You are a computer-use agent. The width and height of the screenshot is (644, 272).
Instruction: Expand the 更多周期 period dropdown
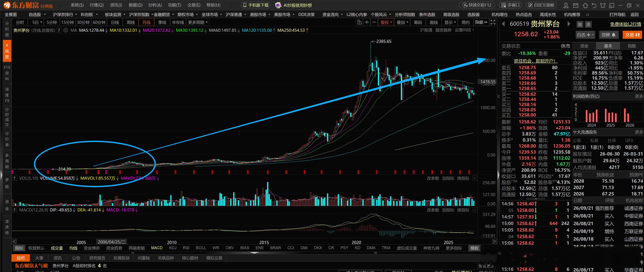(198, 22)
